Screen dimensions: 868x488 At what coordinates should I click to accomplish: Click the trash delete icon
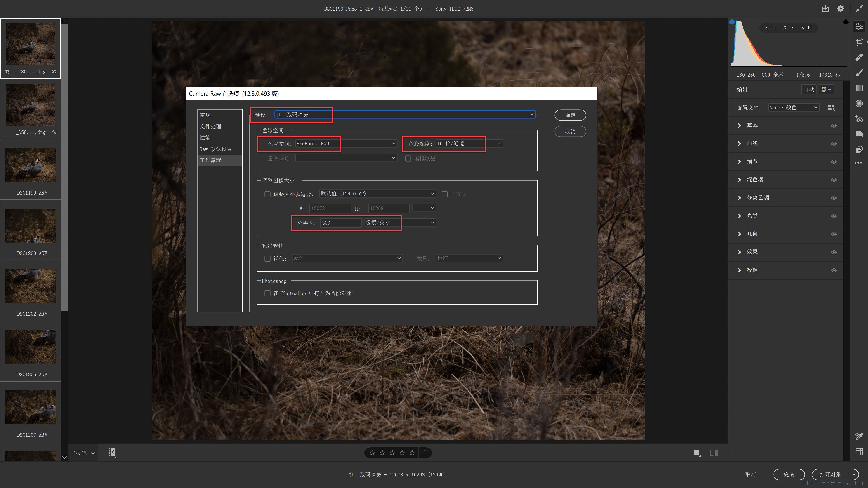[425, 453]
